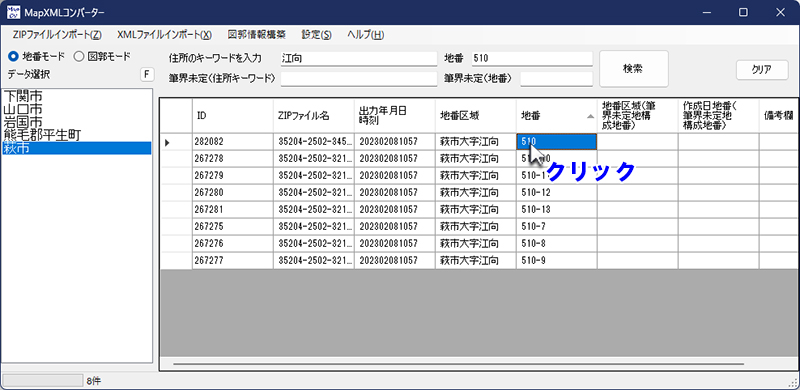The width and height of the screenshot is (800, 390).
Task: Open the 図郭情報構築 menu
Action: coord(257,35)
